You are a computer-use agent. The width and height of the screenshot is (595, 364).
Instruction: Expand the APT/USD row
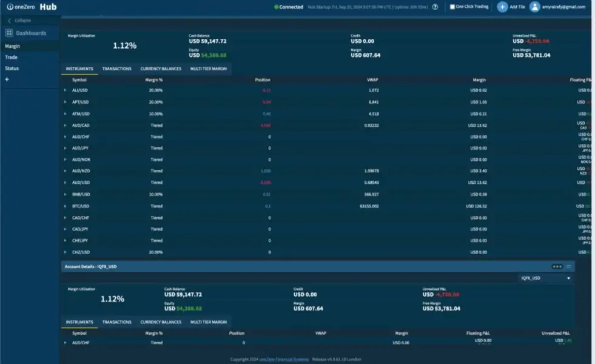65,102
